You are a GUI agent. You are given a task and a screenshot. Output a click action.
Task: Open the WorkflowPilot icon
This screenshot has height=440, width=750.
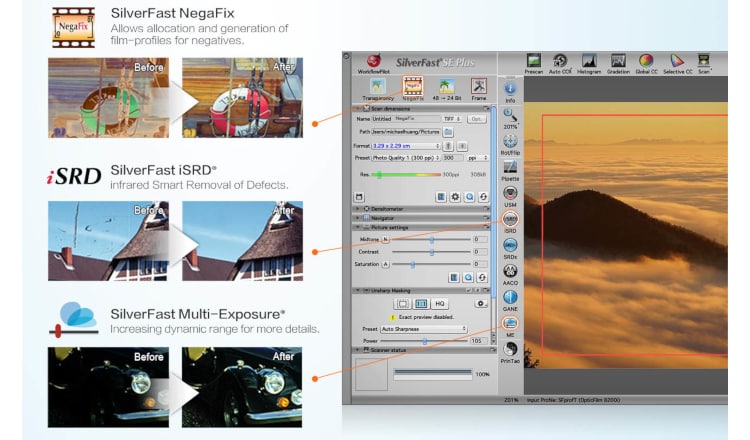[x=374, y=61]
